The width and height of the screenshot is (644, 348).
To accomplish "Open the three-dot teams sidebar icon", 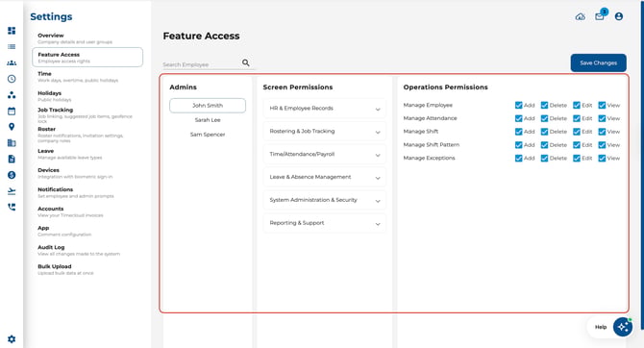I will pos(12,95).
